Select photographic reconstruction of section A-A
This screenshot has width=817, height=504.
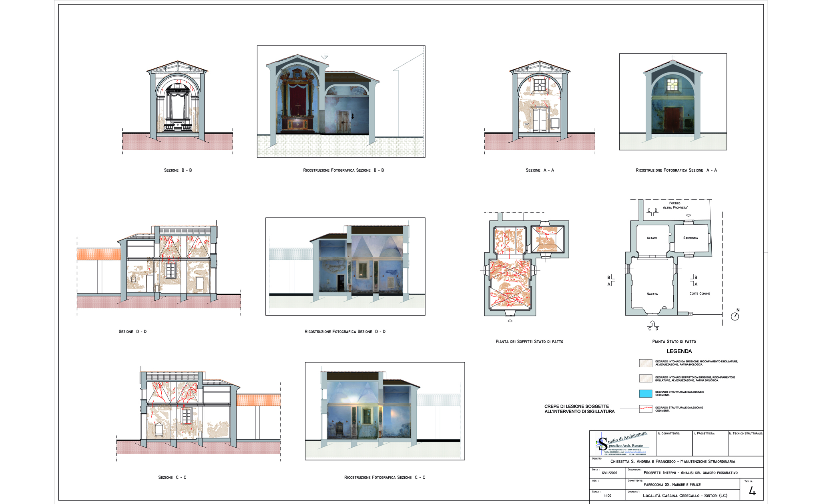click(x=672, y=102)
